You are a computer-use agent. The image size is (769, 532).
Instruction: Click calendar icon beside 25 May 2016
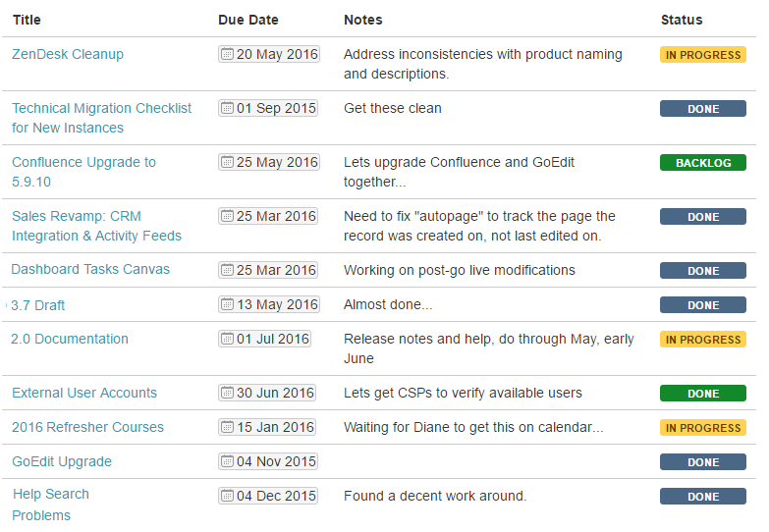pos(227,162)
